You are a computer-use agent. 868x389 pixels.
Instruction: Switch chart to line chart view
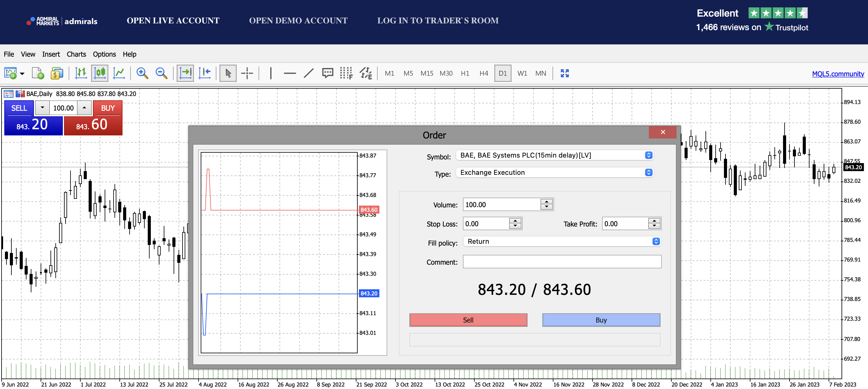[119, 73]
